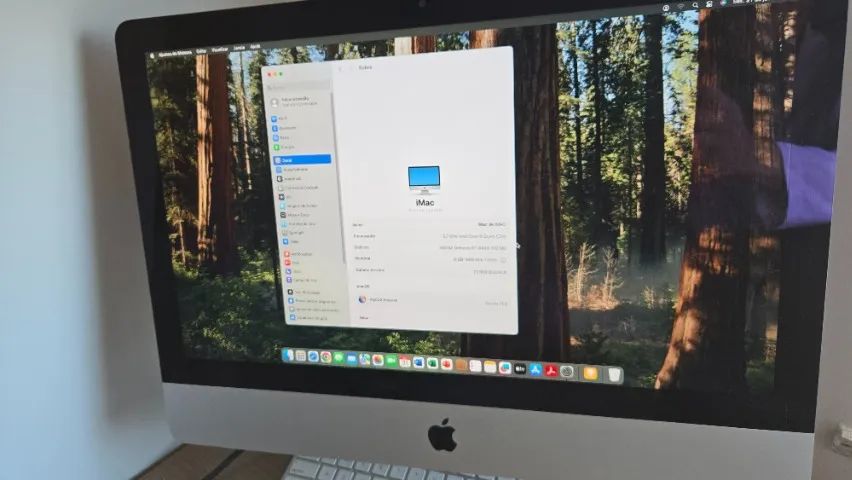Open Siri from the menu bar
Image resolution: width=852 pixels, height=480 pixels.
pyautogui.click(x=723, y=2)
